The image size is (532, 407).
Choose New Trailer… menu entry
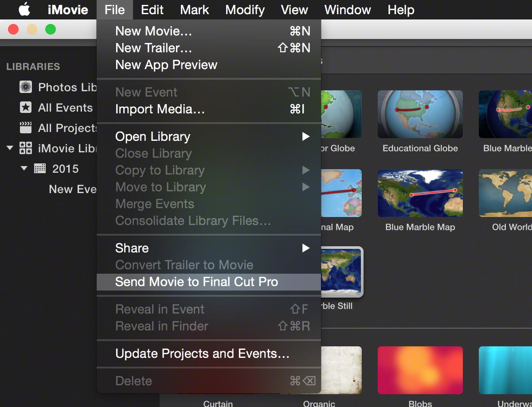point(209,48)
